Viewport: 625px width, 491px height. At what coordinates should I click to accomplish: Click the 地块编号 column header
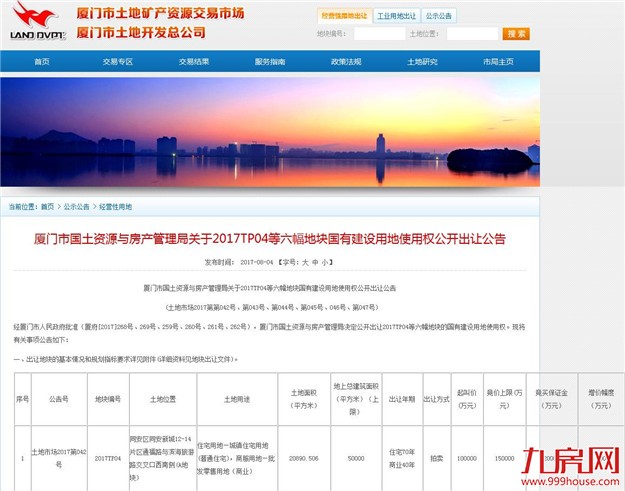108,399
